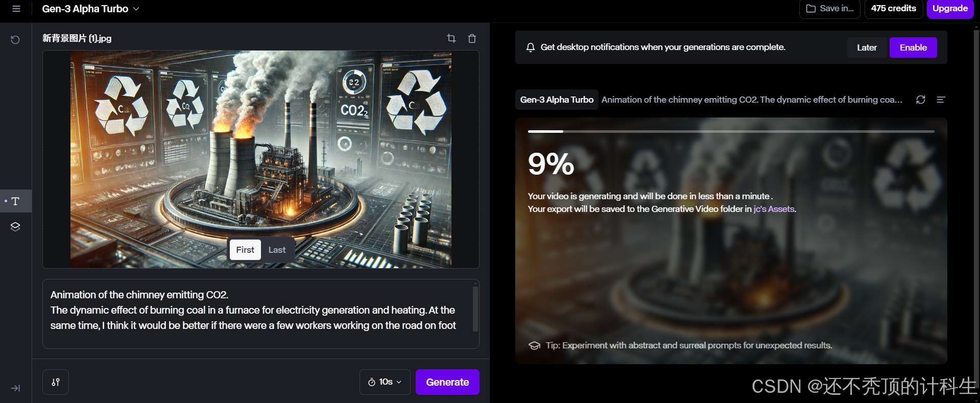Viewport: 980px width, 403px height.
Task: Collapse the sidebar with the arrow icon
Action: pyautogui.click(x=15, y=388)
